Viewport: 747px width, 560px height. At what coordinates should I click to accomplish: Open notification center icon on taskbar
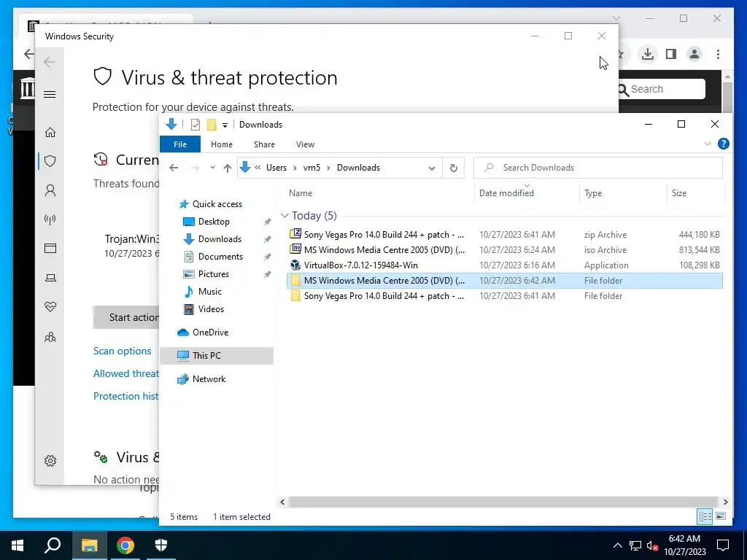coord(723,545)
